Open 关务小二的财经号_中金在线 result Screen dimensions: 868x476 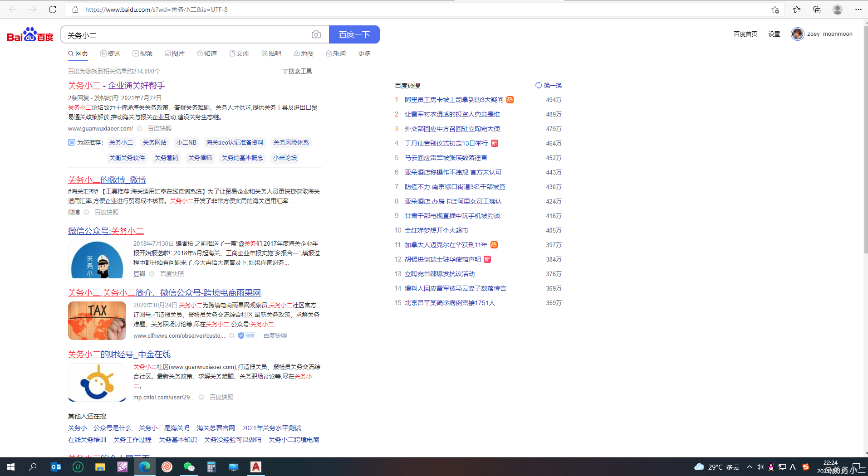(x=119, y=354)
